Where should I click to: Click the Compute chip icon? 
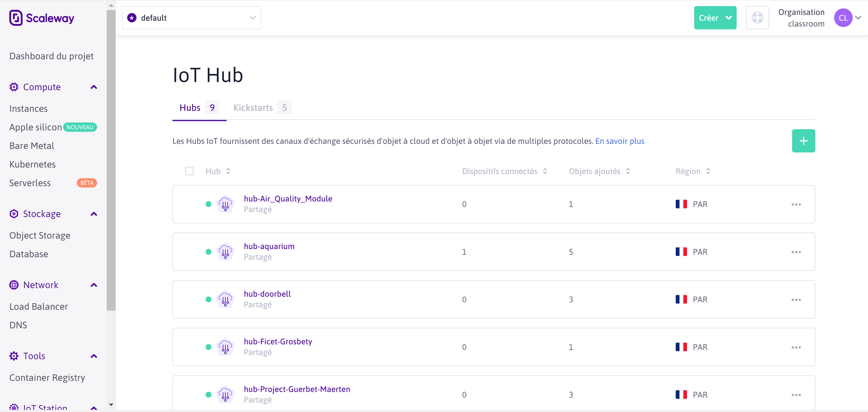coord(14,87)
